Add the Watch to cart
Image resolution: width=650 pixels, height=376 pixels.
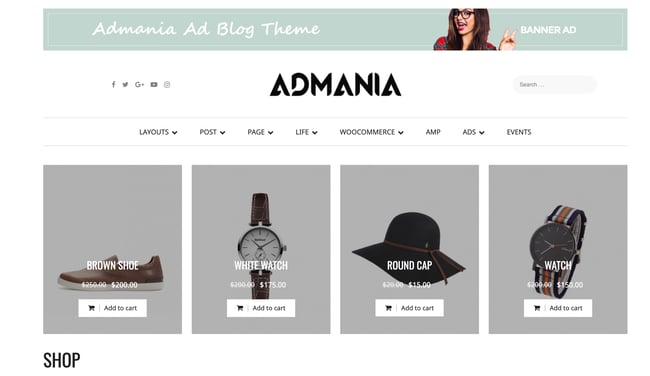[x=558, y=308]
